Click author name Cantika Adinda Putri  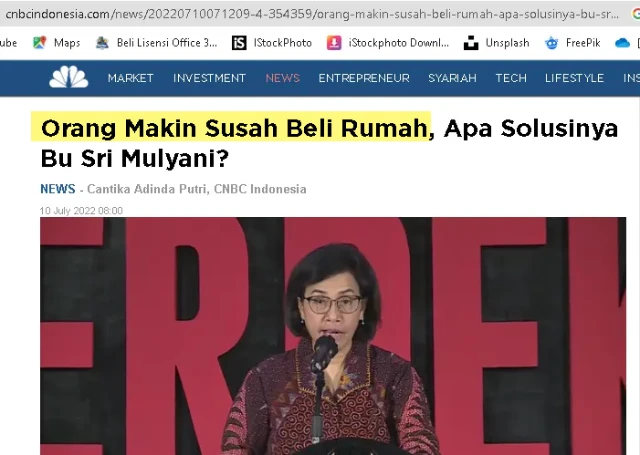pos(148,189)
